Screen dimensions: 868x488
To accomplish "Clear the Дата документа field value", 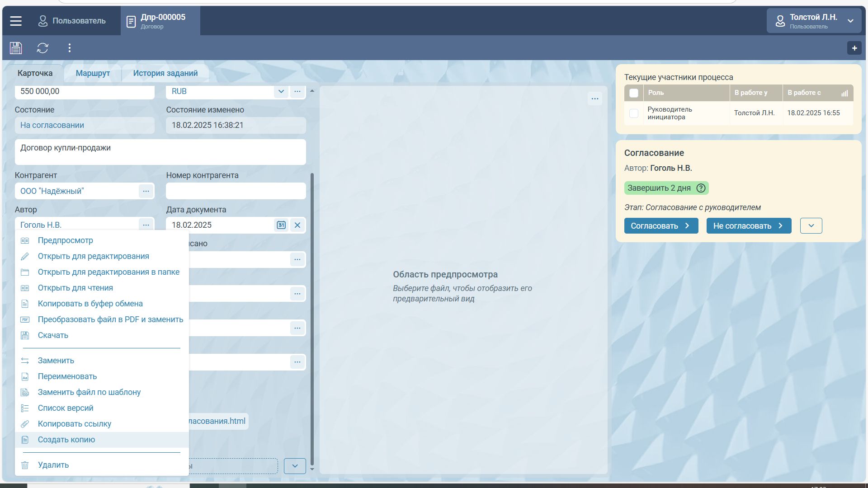I will (297, 225).
